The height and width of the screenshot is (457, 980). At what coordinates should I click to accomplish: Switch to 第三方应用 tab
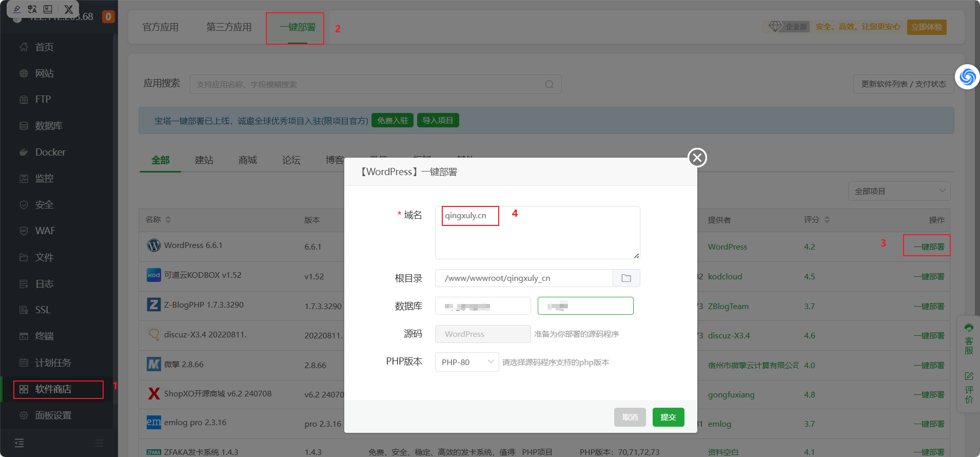tap(229, 27)
